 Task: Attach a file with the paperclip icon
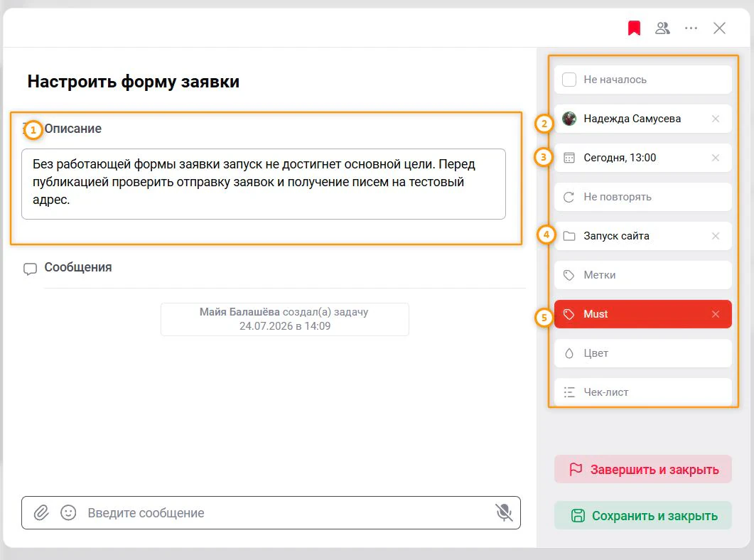coord(41,513)
